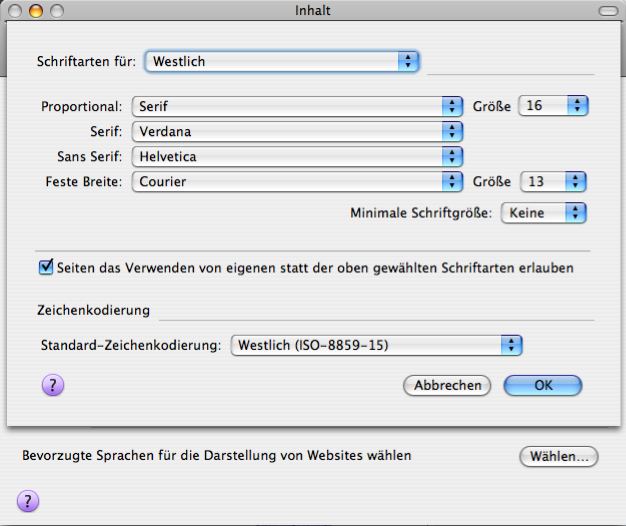Uncheck the Seiten eigene Schriftarten erlauben checkbox
This screenshot has width=626, height=526.
[x=46, y=267]
